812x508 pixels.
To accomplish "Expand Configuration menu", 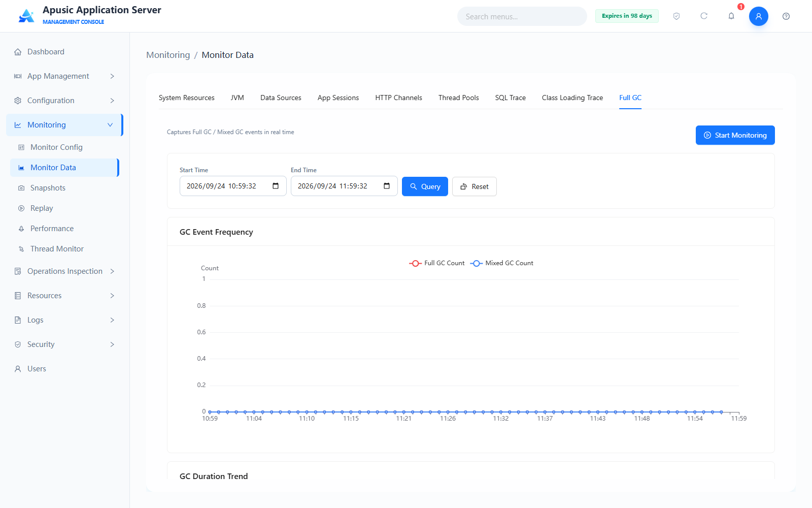I will tap(64, 101).
